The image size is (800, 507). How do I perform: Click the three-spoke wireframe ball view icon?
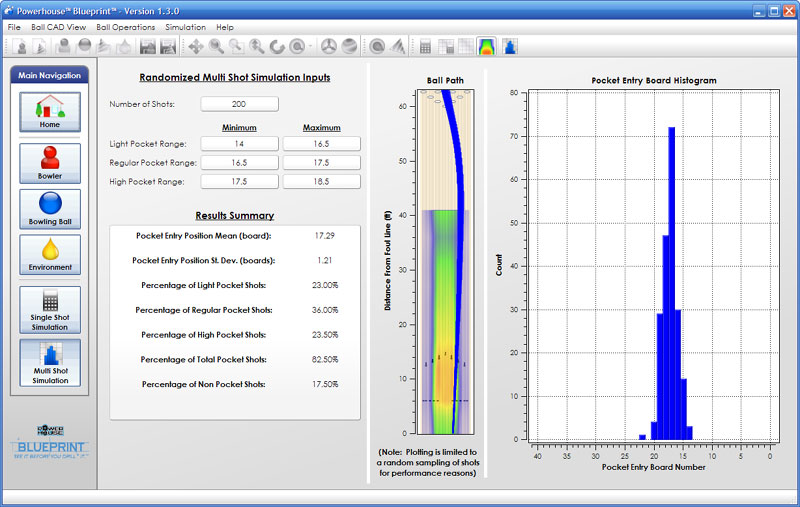click(329, 47)
